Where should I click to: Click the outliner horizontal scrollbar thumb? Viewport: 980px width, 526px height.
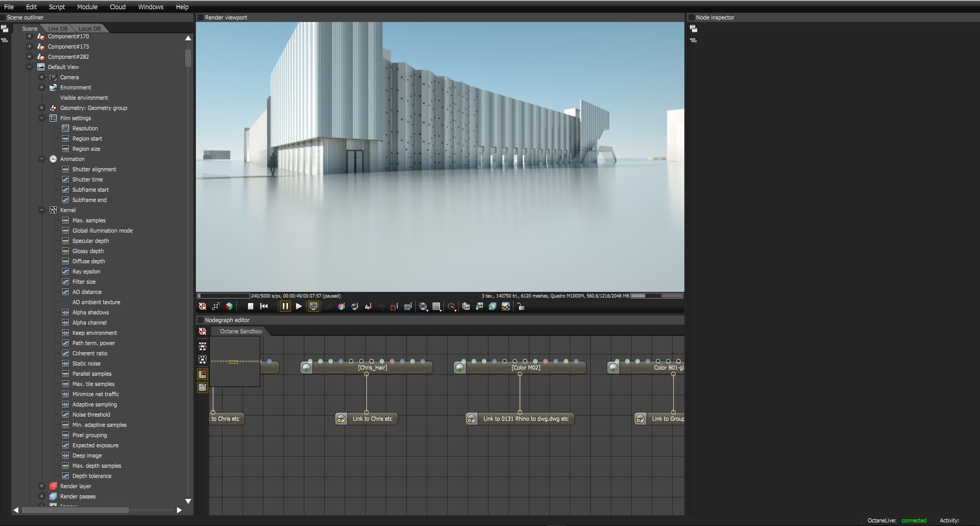(x=75, y=510)
